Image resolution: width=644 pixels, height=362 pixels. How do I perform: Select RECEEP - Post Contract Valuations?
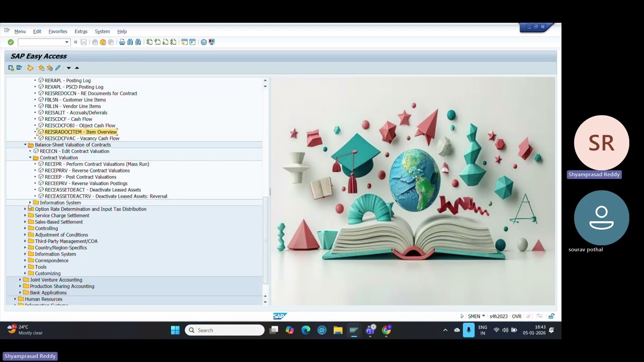click(x=80, y=177)
